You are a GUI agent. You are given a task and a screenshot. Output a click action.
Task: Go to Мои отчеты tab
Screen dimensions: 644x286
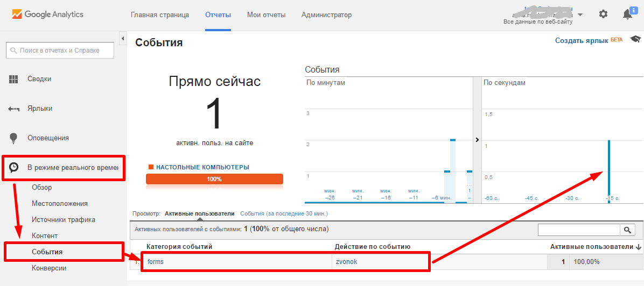pyautogui.click(x=266, y=15)
